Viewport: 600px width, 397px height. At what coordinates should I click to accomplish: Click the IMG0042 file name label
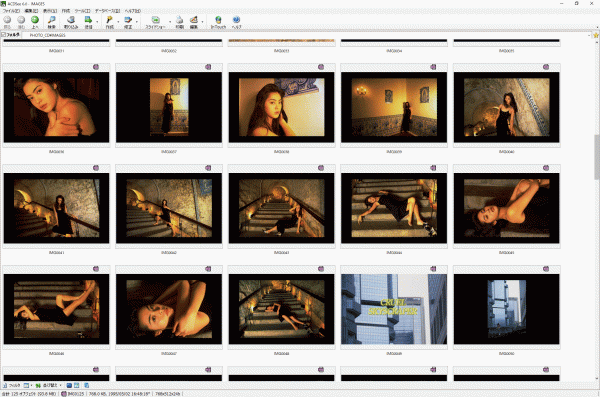(x=169, y=253)
